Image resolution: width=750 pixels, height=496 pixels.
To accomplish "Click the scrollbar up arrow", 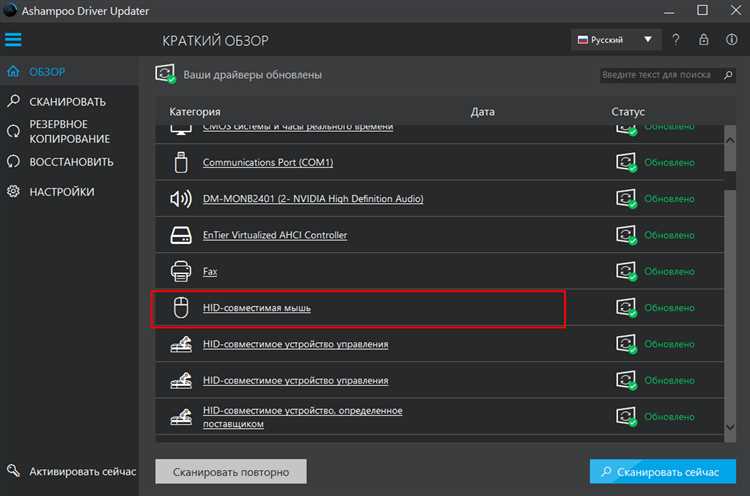I will tap(730, 140).
